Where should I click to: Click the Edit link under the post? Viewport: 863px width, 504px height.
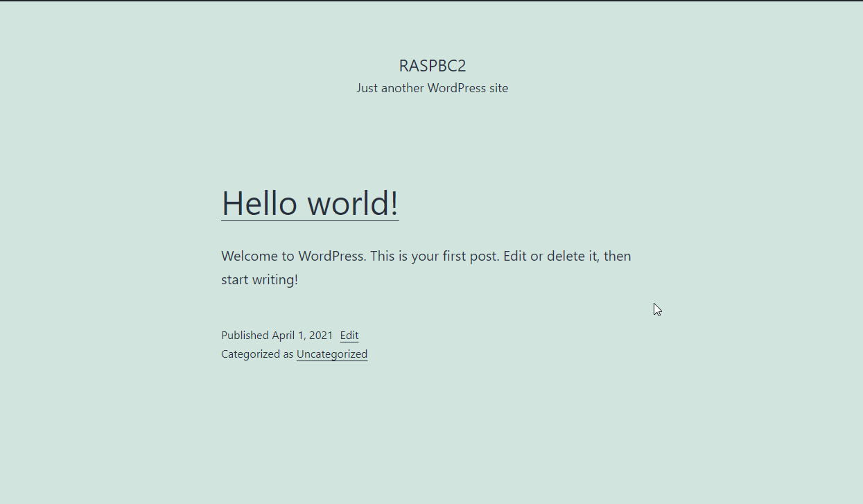click(x=349, y=336)
